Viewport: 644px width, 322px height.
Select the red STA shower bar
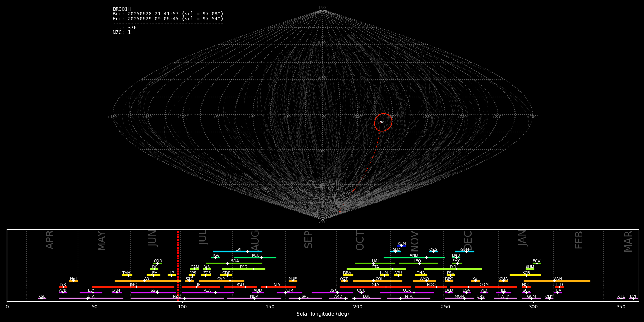375,287
